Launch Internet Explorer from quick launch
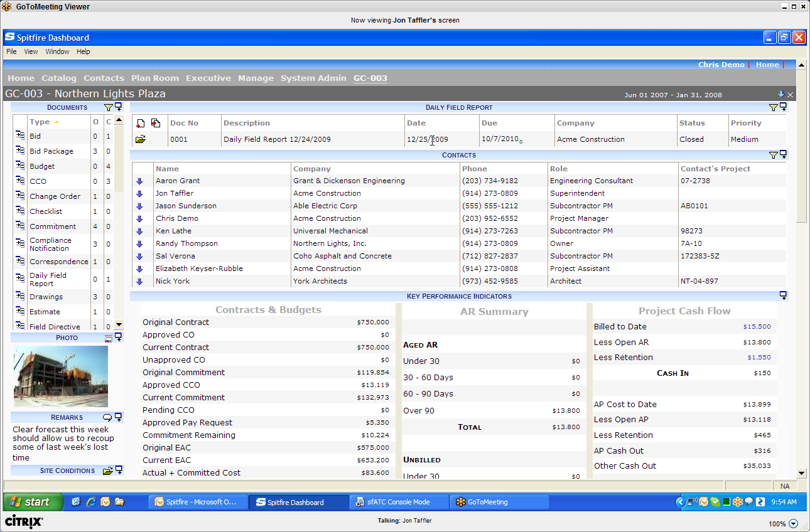 [x=91, y=502]
